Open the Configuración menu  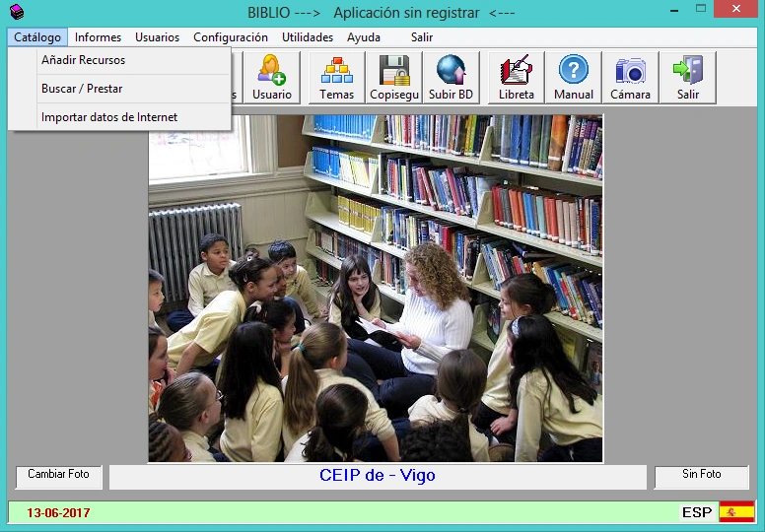(231, 37)
